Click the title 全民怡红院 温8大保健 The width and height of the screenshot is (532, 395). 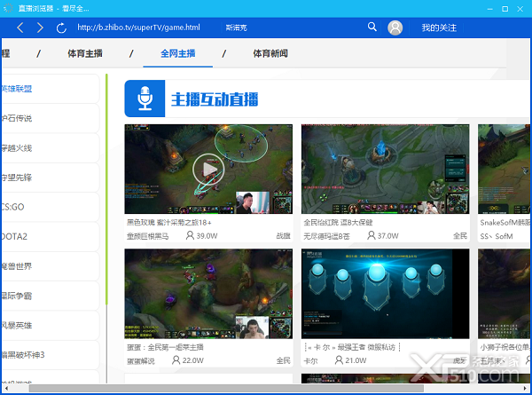tap(339, 223)
